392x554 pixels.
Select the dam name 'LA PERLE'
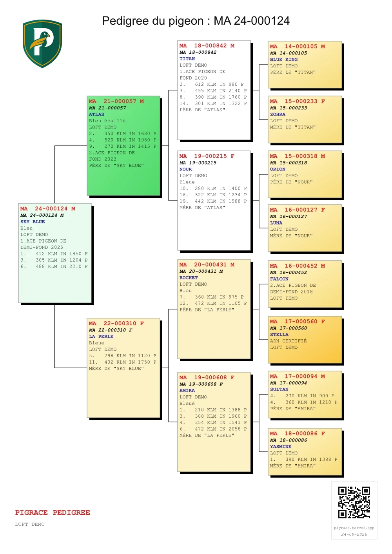[101, 337]
